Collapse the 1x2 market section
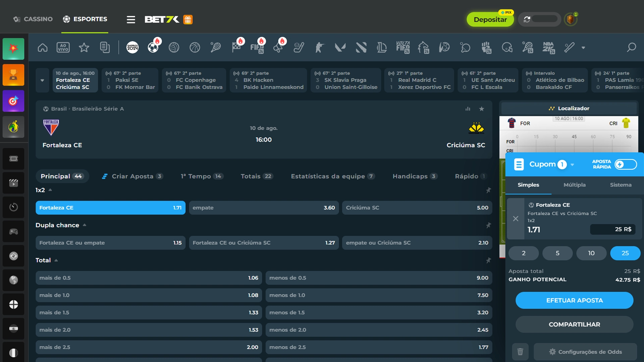This screenshot has height=362, width=644. [50, 190]
